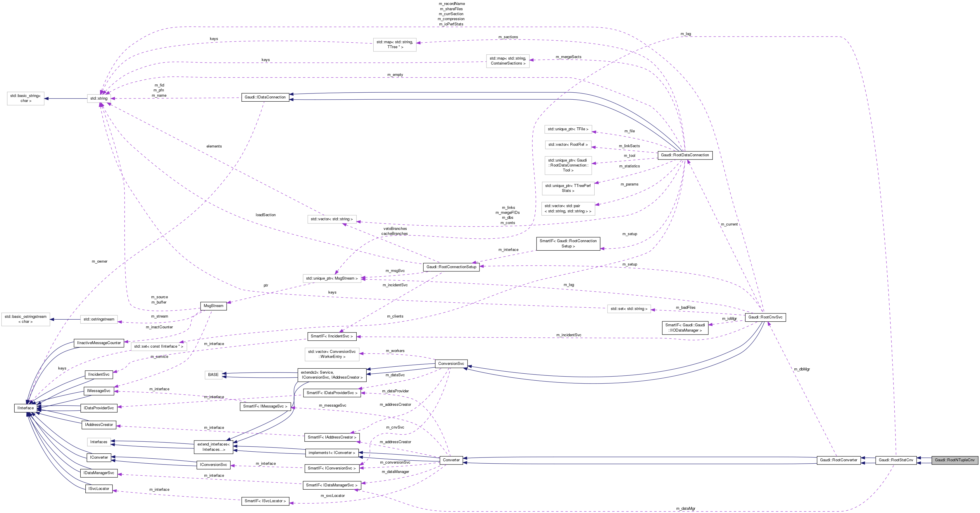Open the MsgStream class node

click(x=213, y=306)
